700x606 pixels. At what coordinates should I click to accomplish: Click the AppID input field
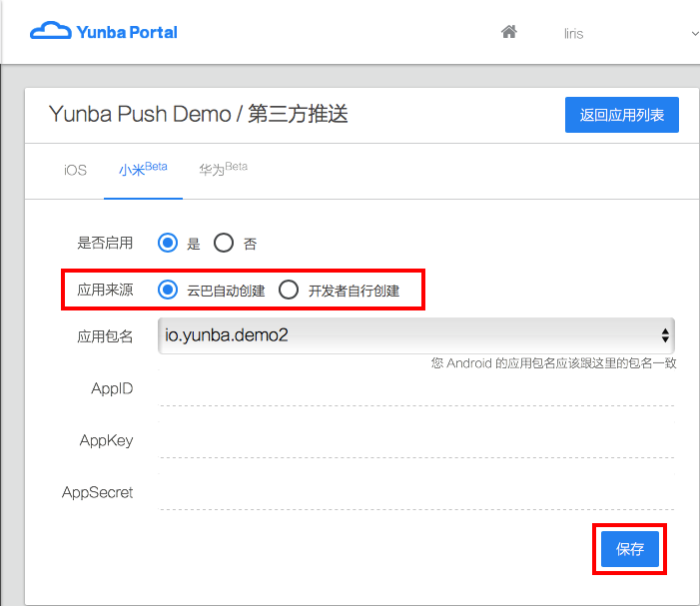point(416,388)
